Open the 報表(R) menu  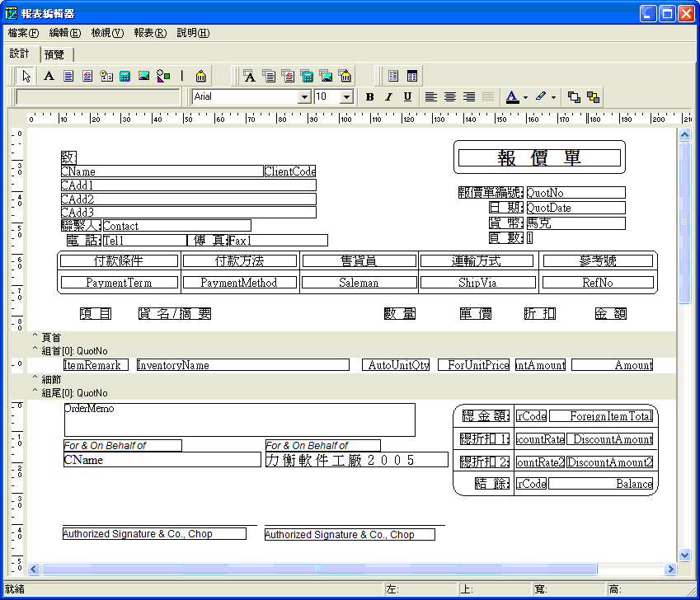[x=150, y=33]
